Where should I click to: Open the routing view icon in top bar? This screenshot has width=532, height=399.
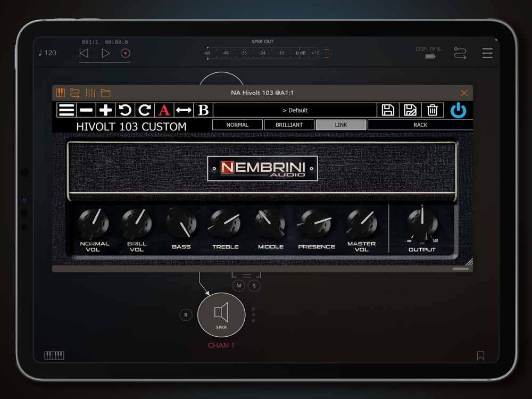tap(460, 53)
